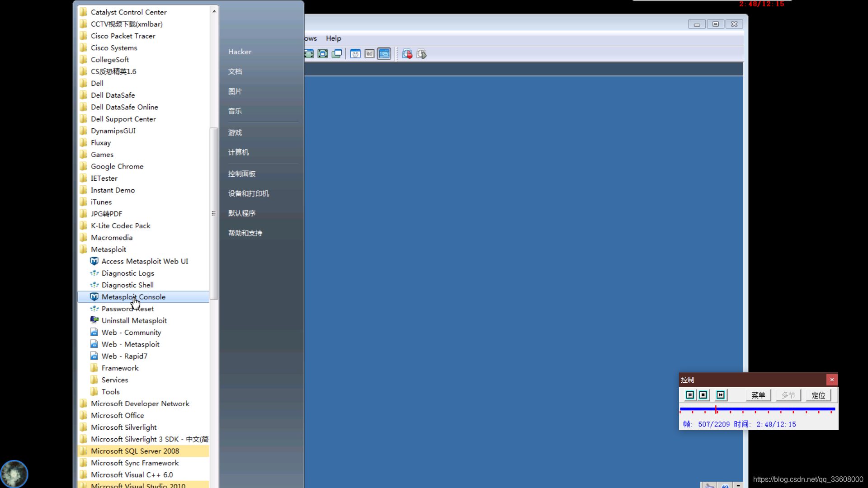Click the wrench settings window toolbar icon
Viewport: 868px width, 488px height.
pos(356,54)
